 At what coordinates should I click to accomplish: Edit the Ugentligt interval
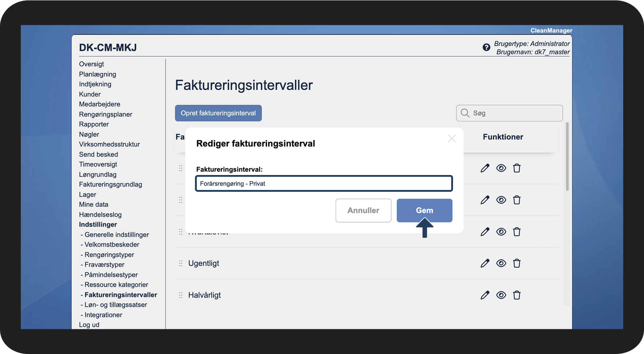tap(485, 263)
